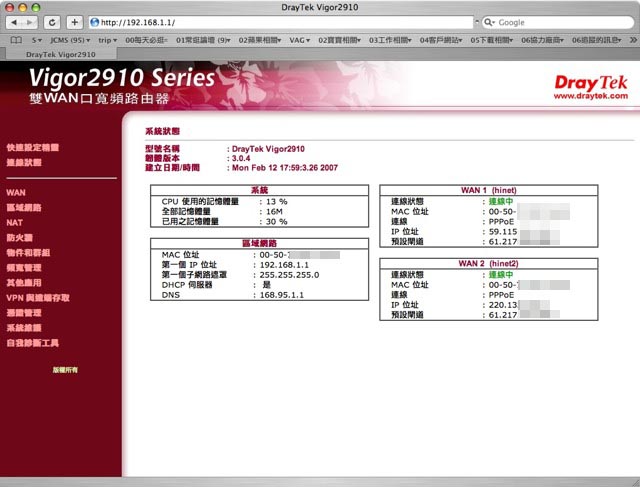This screenshot has height=487, width=640.
Task: Click the Google search magnifier icon
Action: point(488,22)
